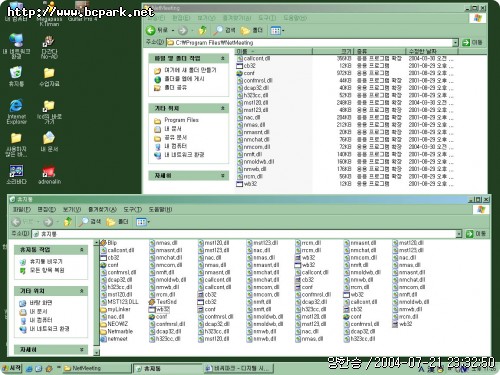Select the conf file in NetMeeting list
Viewport: 500px width, 375px height.
pyautogui.click(x=246, y=73)
